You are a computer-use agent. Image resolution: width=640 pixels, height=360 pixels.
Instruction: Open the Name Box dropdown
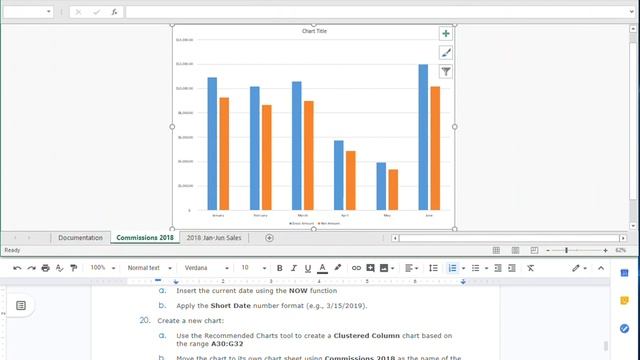pyautogui.click(x=49, y=12)
